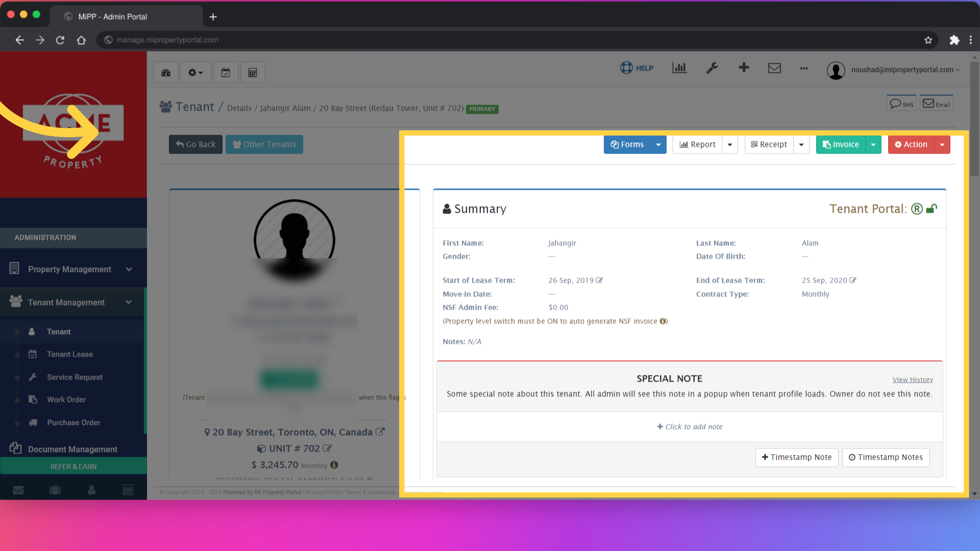The image size is (980, 551).
Task: Click the NSF invoice info icon
Action: click(x=663, y=321)
